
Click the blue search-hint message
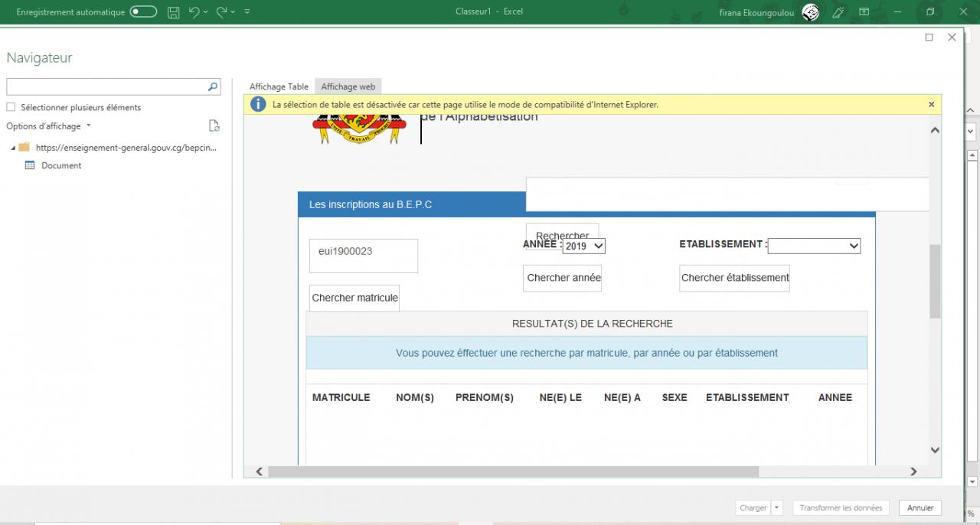[586, 353]
